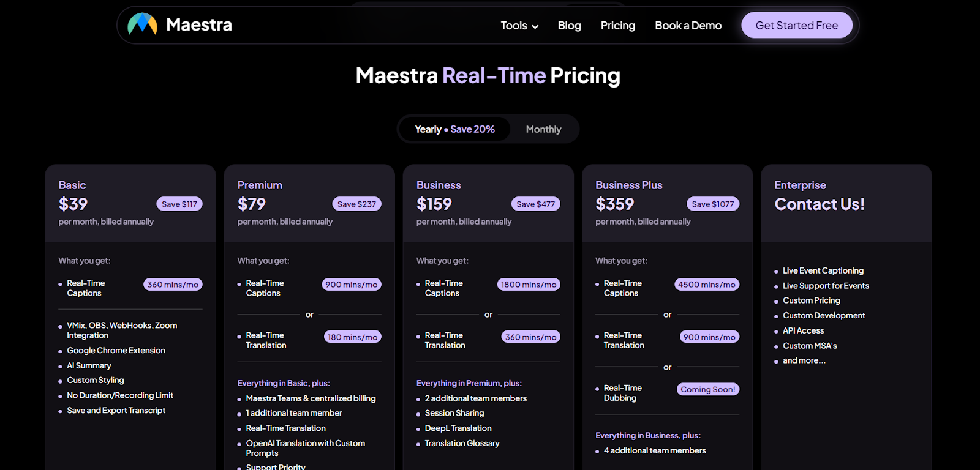Click Real-Time Dubbing feature
Screen dimensions: 980x470
point(623,393)
